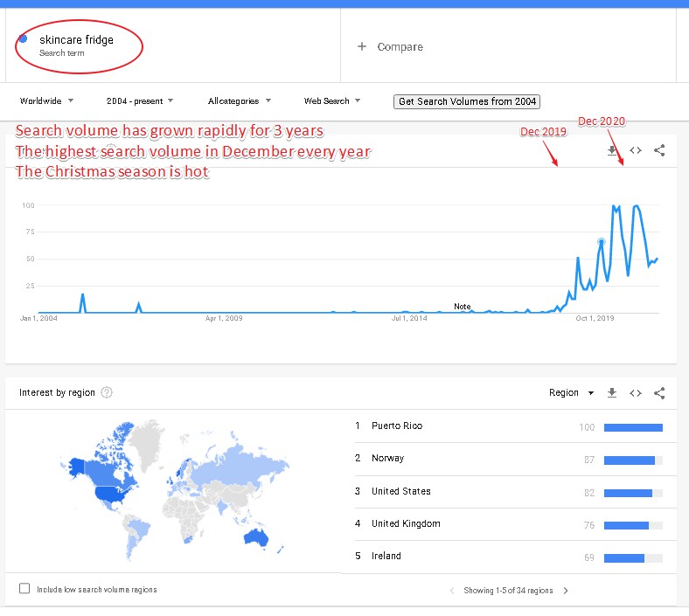This screenshot has width=689, height=616.
Task: Open embed code for interest by region
Action: click(x=636, y=393)
